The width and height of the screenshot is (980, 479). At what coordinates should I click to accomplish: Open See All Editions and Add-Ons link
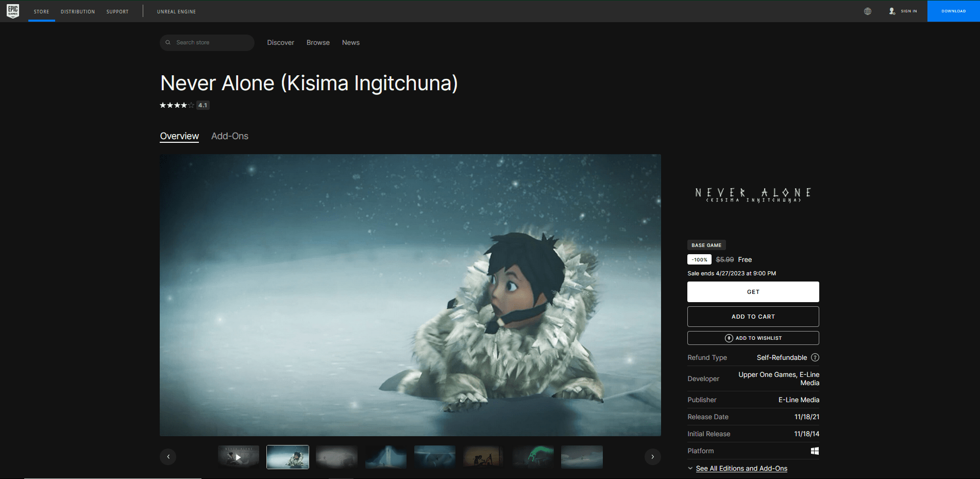tap(741, 469)
